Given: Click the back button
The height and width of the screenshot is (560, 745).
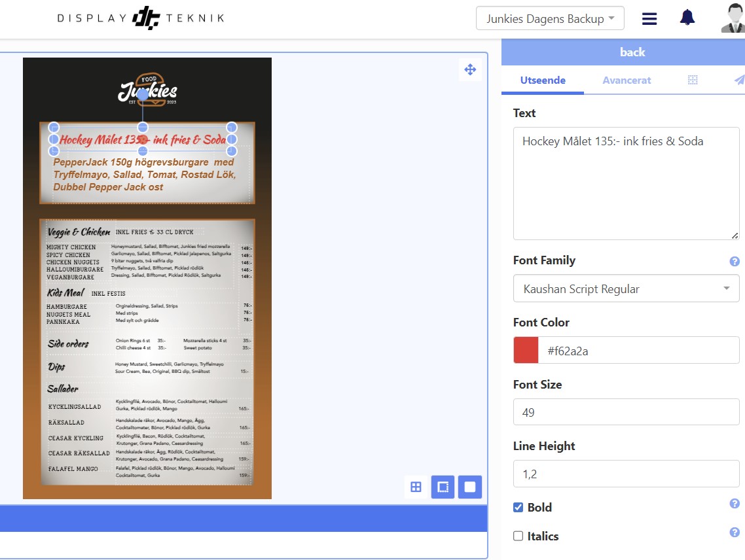Looking at the screenshot, I should [x=632, y=52].
